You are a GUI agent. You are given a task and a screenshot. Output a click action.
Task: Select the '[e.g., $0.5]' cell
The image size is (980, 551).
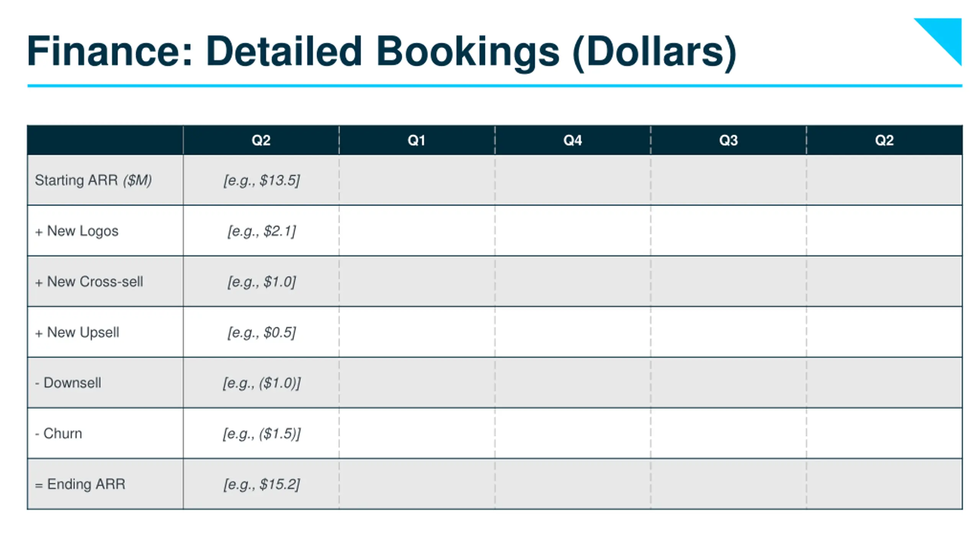point(261,333)
